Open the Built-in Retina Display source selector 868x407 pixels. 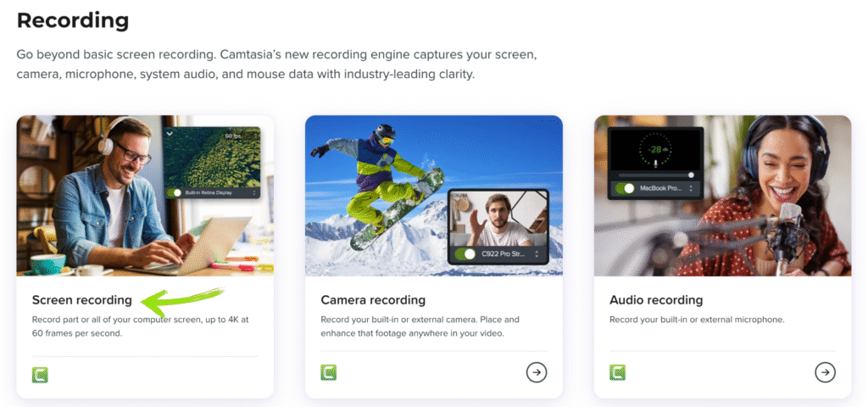253,192
